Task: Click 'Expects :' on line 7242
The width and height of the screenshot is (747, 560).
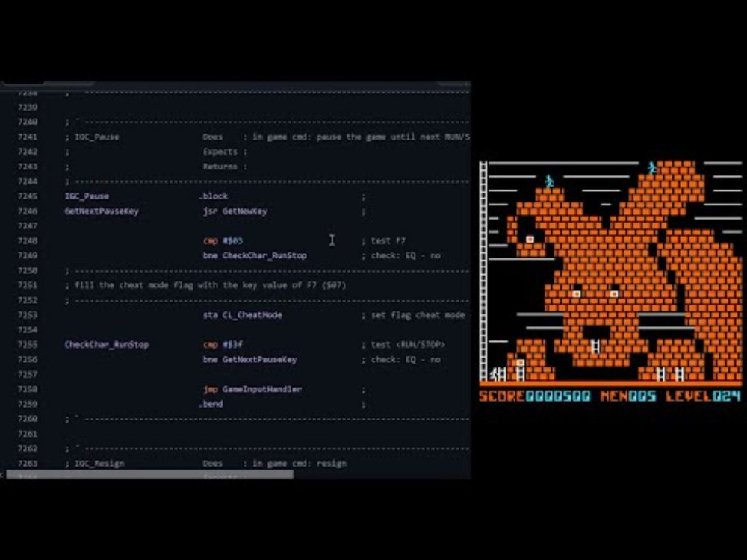Action: pos(225,152)
